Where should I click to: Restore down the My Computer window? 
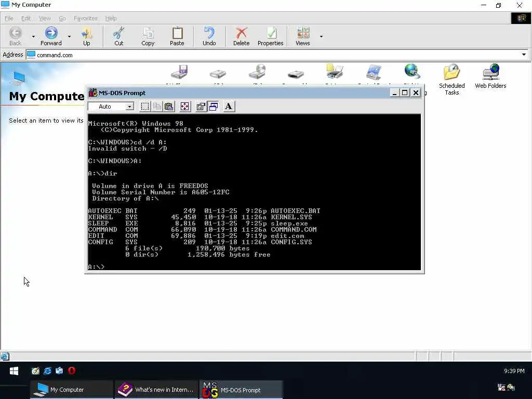coord(498,5)
